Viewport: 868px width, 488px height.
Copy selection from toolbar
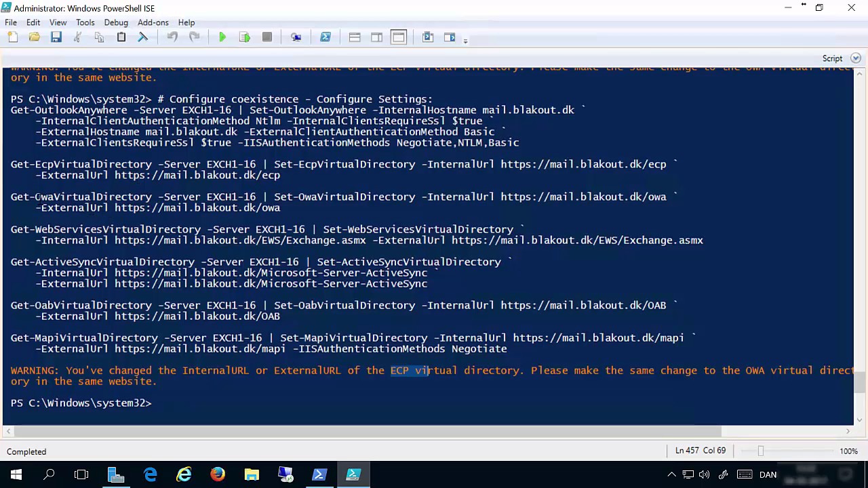click(99, 37)
